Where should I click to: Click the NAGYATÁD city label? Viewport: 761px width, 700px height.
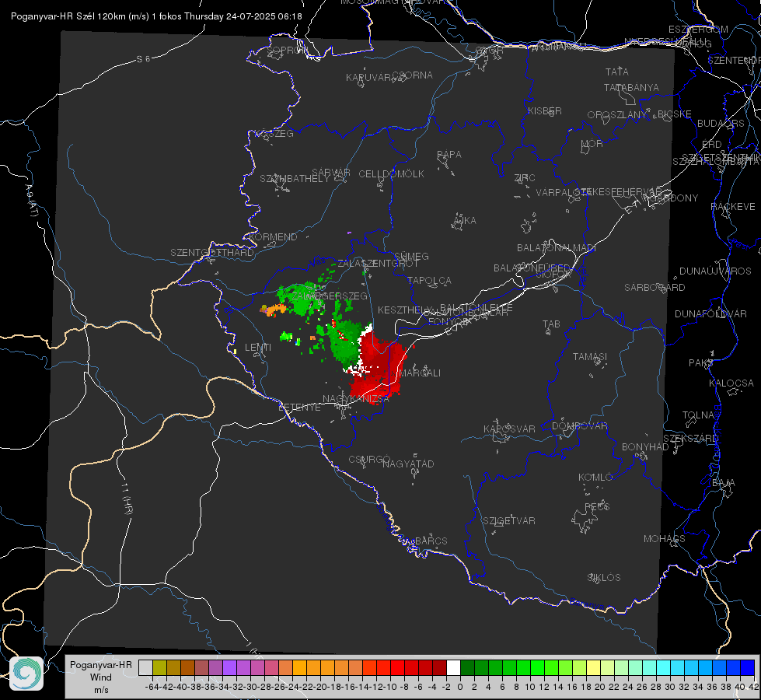click(408, 464)
